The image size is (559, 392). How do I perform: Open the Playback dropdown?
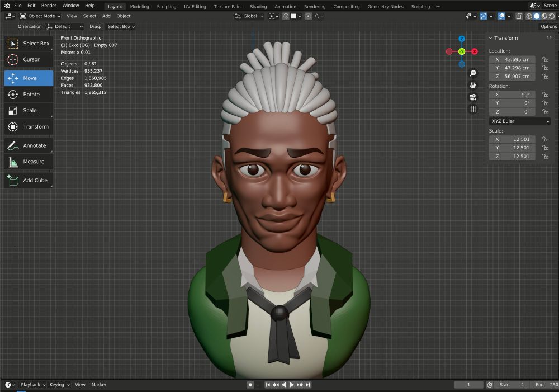(33, 385)
